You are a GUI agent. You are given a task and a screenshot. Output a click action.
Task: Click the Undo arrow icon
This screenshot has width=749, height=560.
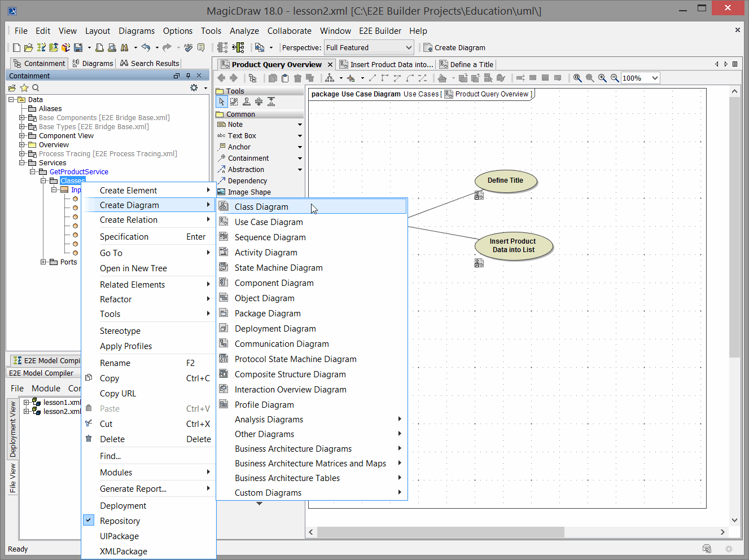point(147,47)
